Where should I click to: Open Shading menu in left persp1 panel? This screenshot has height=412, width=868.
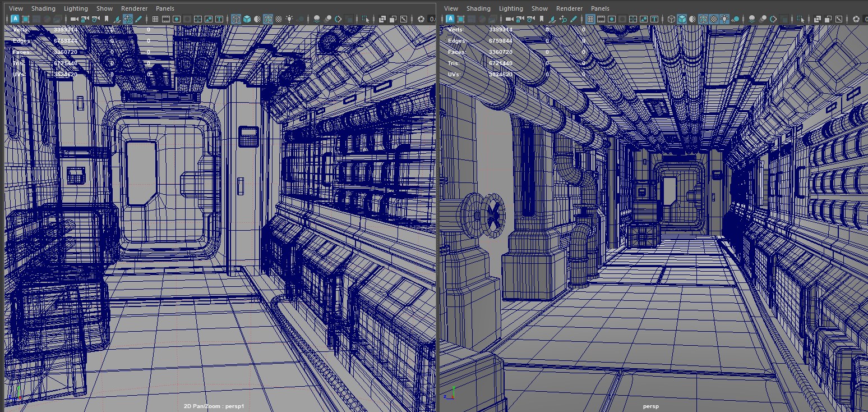[x=43, y=8]
